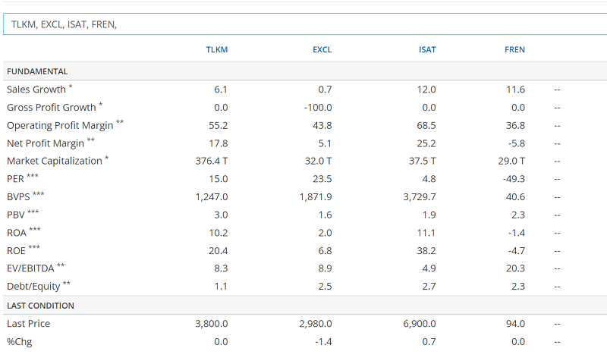Select TLKM Debt/Equity value 1.1
This screenshot has height=364, width=607.
pos(221,287)
